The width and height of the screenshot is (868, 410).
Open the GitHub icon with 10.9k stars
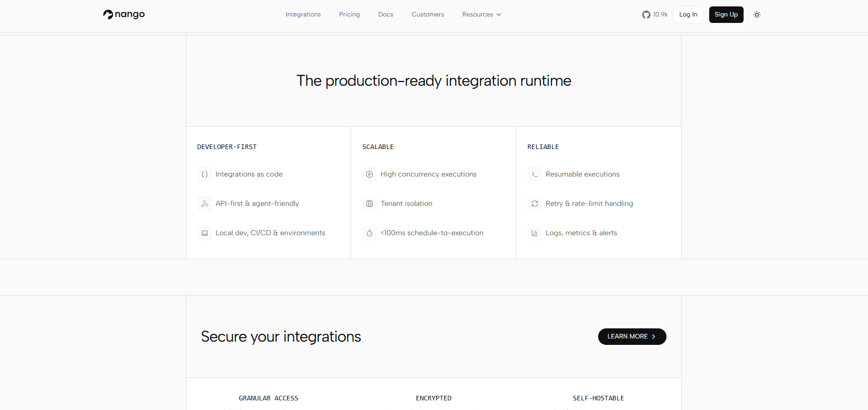coord(646,15)
